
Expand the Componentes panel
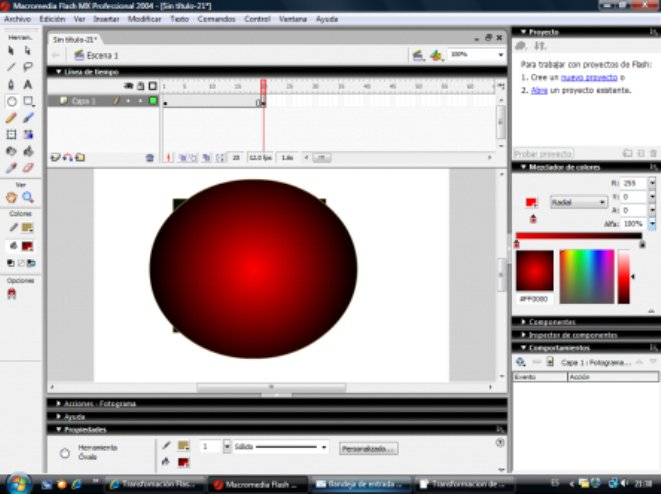click(x=551, y=322)
